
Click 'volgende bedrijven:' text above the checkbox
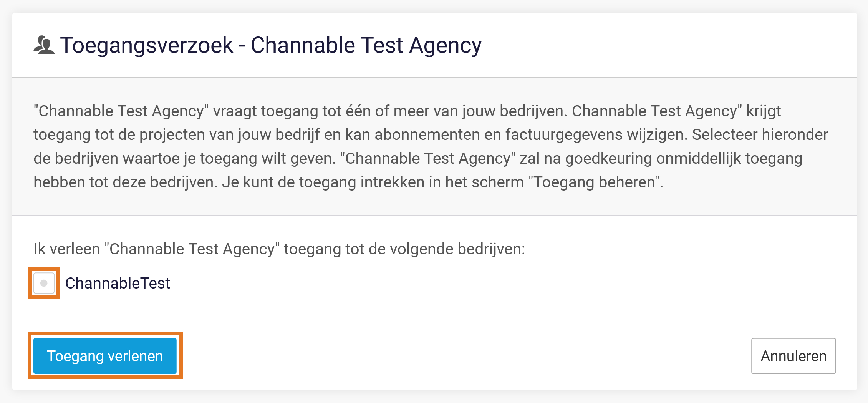pos(457,249)
